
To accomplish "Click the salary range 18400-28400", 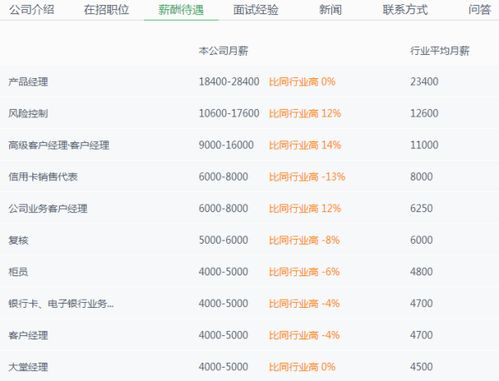I will point(229,82).
